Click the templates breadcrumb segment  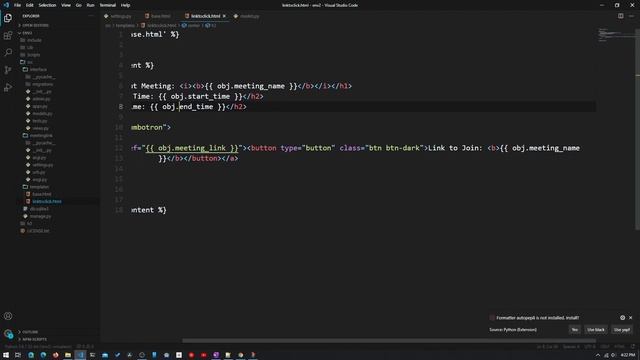(x=125, y=25)
